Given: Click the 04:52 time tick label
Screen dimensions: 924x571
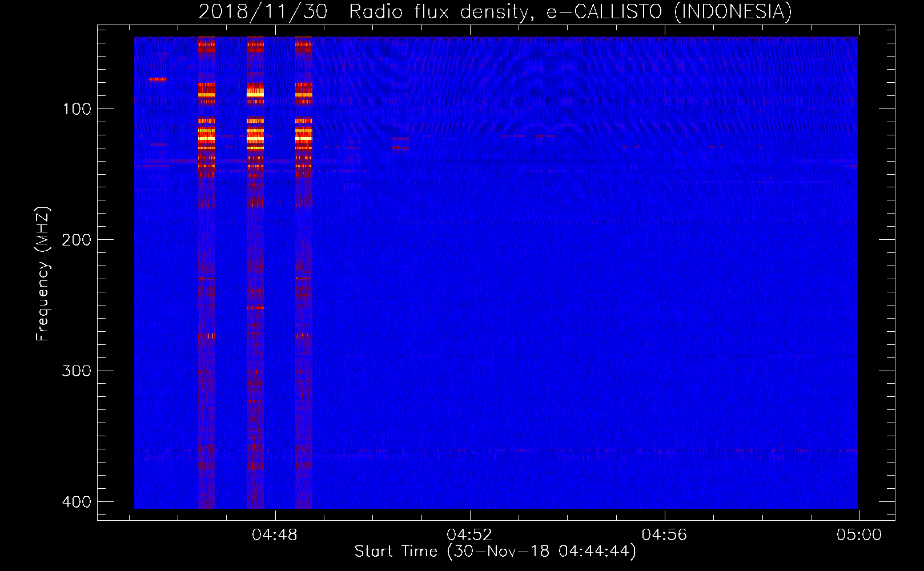Looking at the screenshot, I should point(469,535).
